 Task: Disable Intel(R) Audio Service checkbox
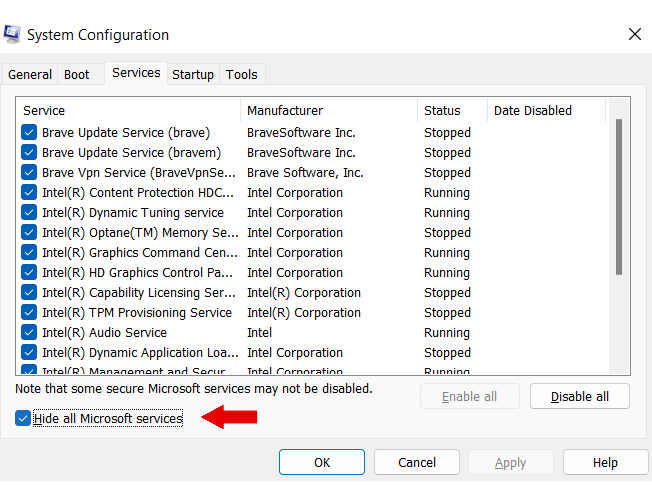29,333
